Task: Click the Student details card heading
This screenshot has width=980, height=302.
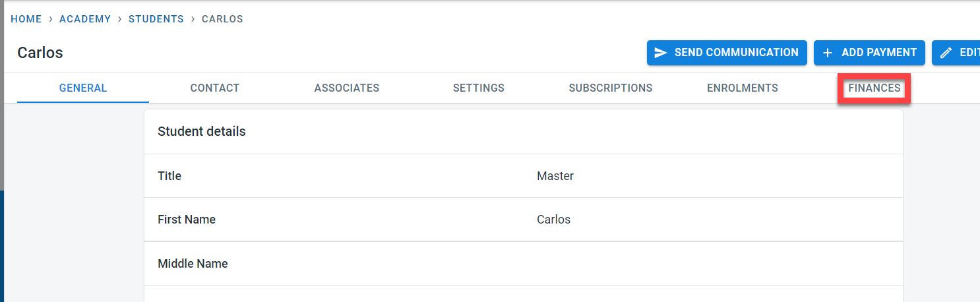Action: (x=202, y=131)
